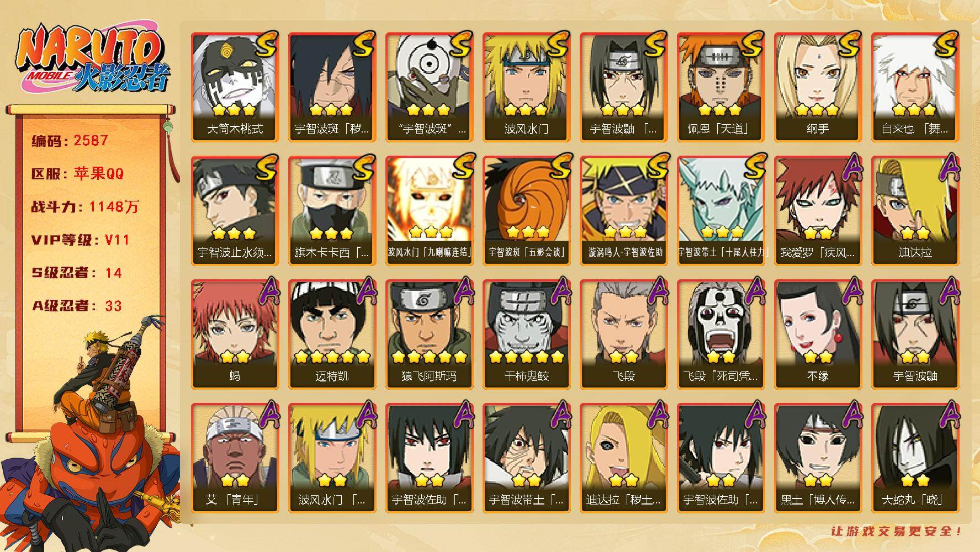Click the 猿飞阿斯玛 ninja card
Viewport: 980px width, 552px height.
coord(429,335)
